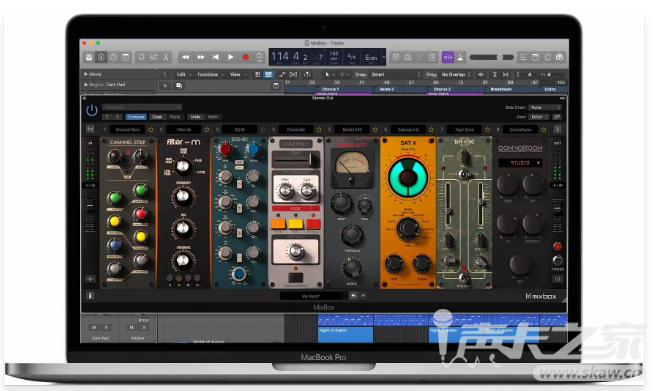Click the red Record button
656x391 pixels.
click(246, 57)
